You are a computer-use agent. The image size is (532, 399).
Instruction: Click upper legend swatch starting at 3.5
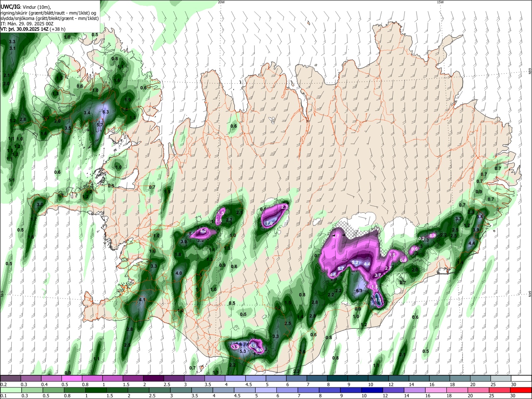[214, 378]
